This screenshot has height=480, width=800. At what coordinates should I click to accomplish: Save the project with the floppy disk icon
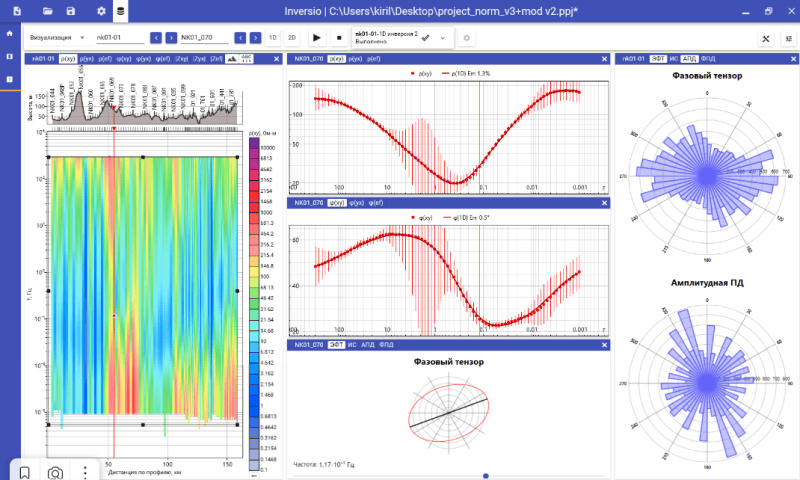pos(70,10)
